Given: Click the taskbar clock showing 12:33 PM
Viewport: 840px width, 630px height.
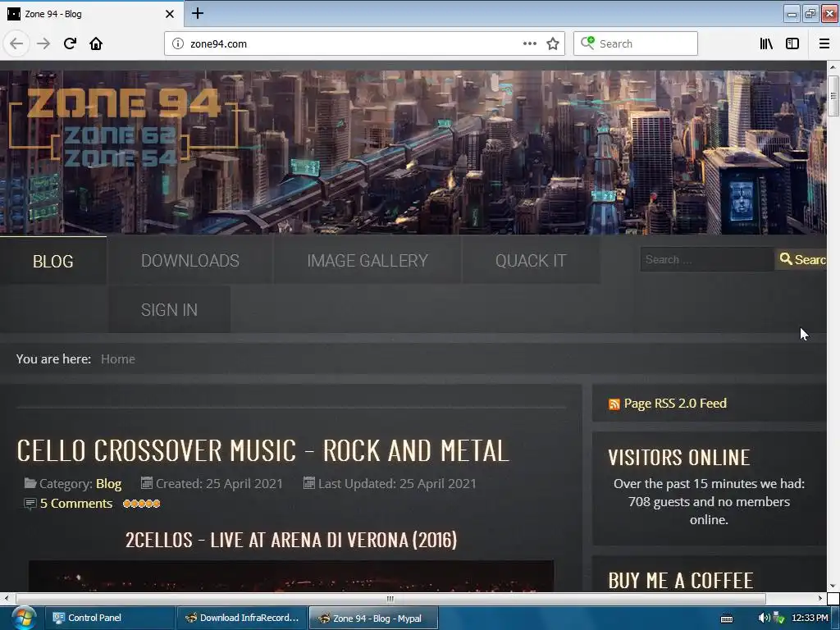Looking at the screenshot, I should click(x=810, y=618).
